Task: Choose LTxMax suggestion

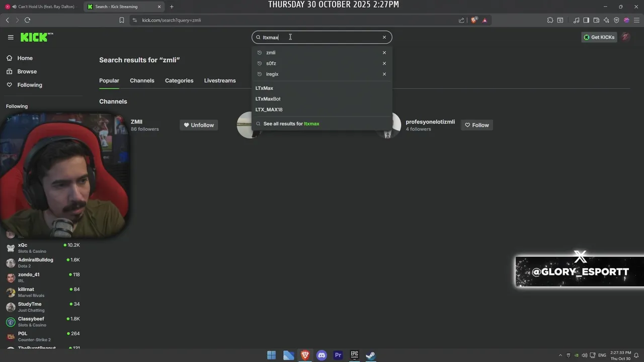Action: pos(264,88)
